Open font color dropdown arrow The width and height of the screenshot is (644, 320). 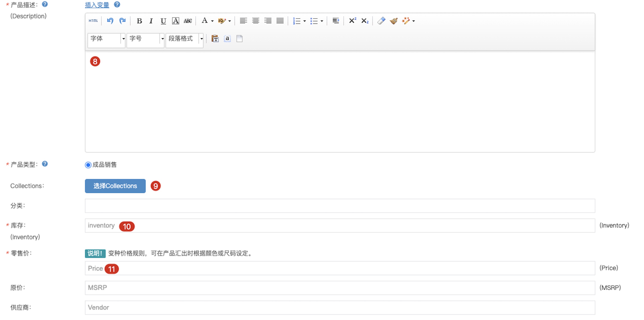coord(212,21)
